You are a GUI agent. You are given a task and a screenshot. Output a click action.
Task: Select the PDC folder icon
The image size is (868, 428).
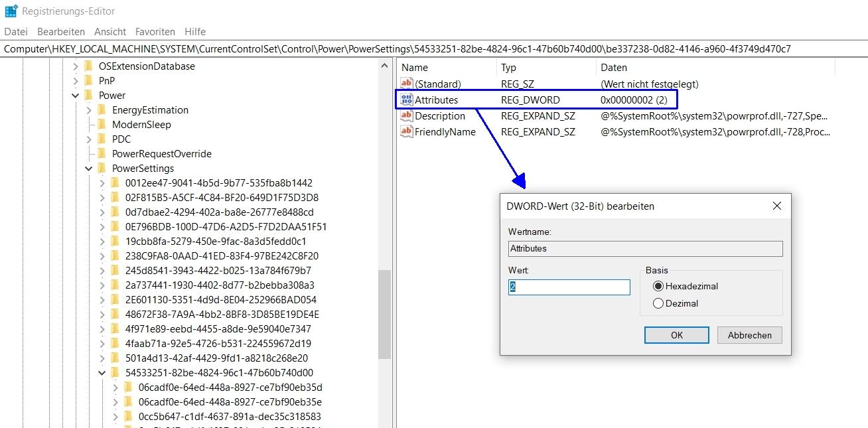[x=102, y=139]
